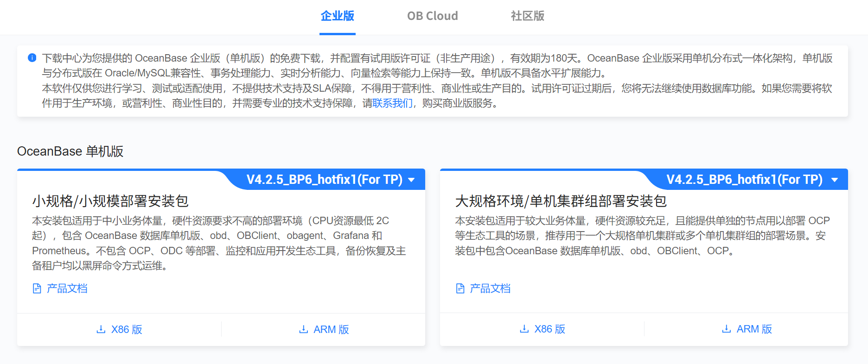Expand the version dropdown arrow on the 大规格环境 card

pyautogui.click(x=835, y=180)
